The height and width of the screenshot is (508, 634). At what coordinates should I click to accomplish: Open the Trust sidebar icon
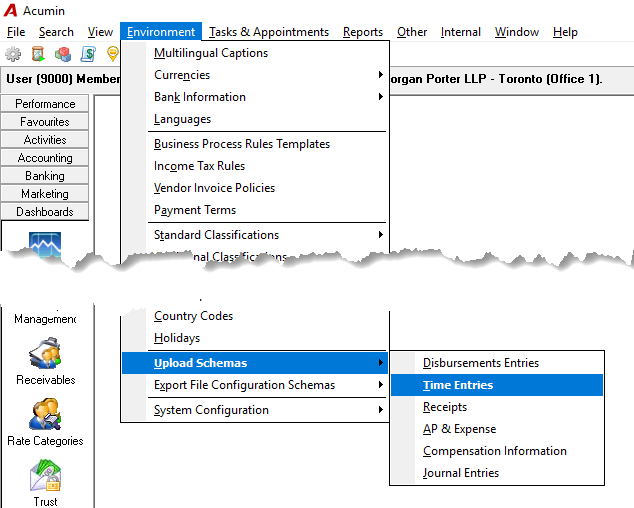pyautogui.click(x=45, y=483)
